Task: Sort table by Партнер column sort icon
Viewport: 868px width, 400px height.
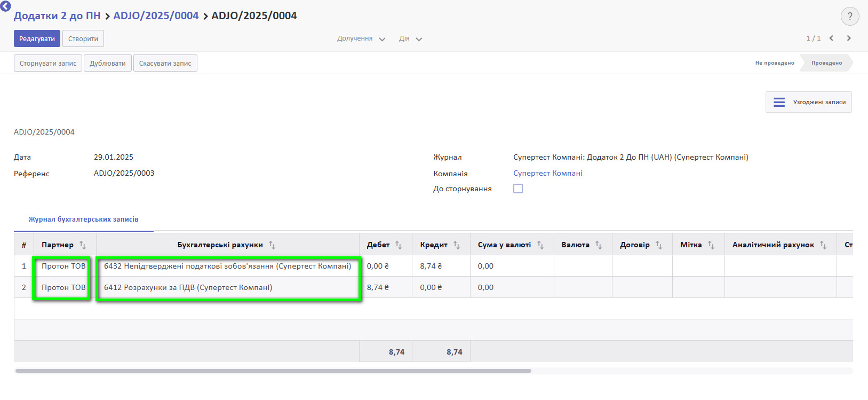Action: 83,245
